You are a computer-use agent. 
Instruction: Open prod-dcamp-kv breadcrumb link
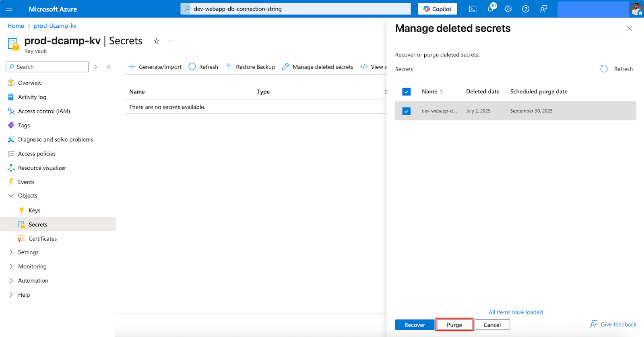(55, 26)
